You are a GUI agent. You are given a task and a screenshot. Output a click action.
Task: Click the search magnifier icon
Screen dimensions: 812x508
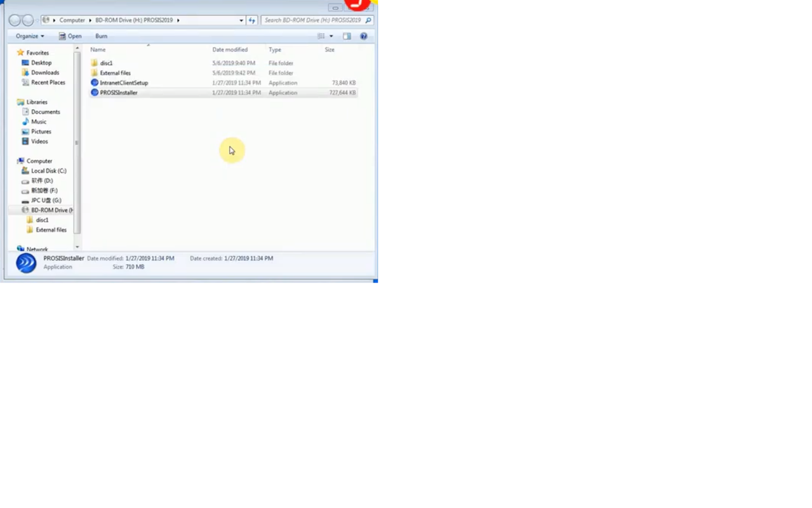point(368,20)
